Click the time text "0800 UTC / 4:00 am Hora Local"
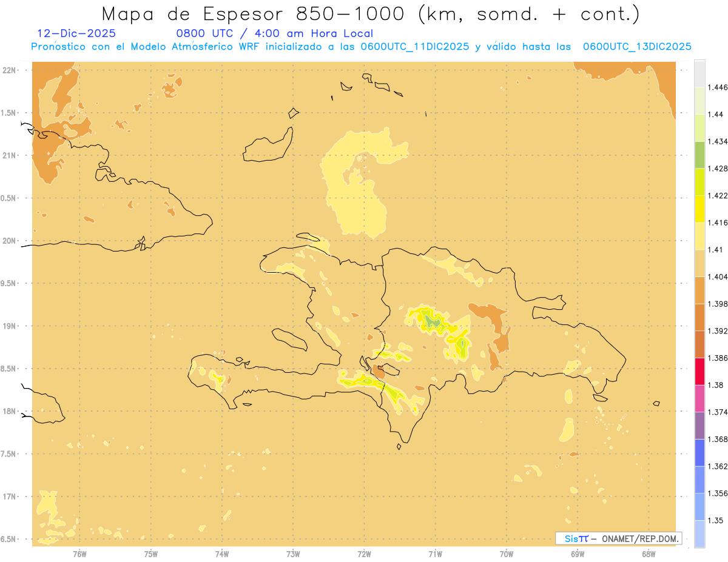The image size is (728, 562). pyautogui.click(x=275, y=33)
